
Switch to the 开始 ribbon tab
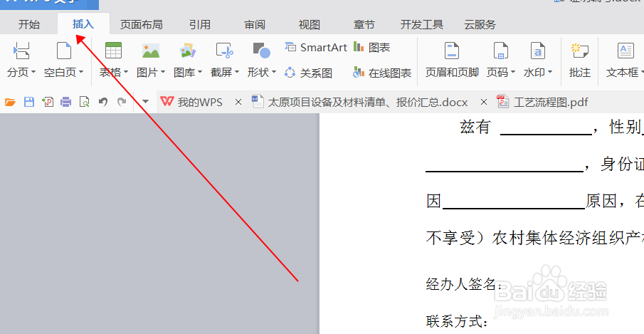pyautogui.click(x=28, y=25)
